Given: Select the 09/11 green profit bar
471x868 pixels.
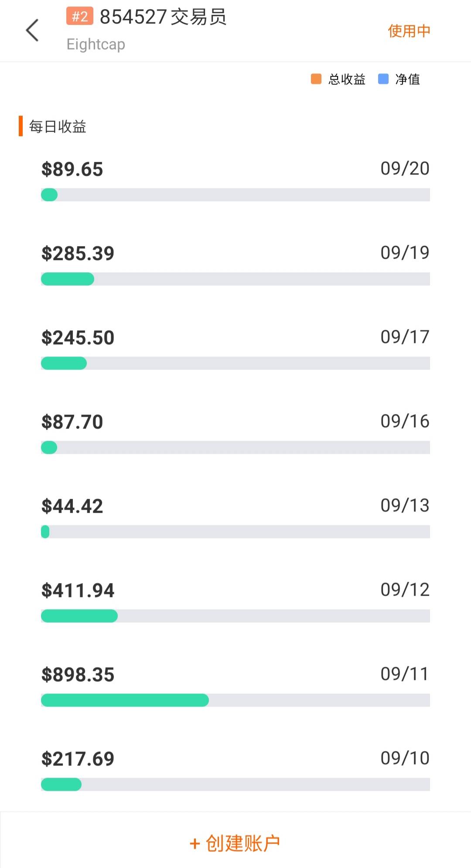Looking at the screenshot, I should pos(125,700).
